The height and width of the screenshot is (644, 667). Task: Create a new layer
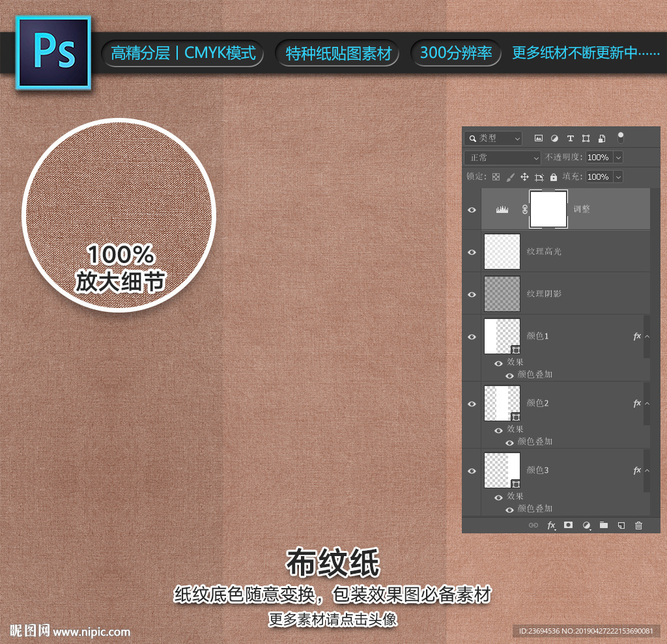tap(621, 525)
